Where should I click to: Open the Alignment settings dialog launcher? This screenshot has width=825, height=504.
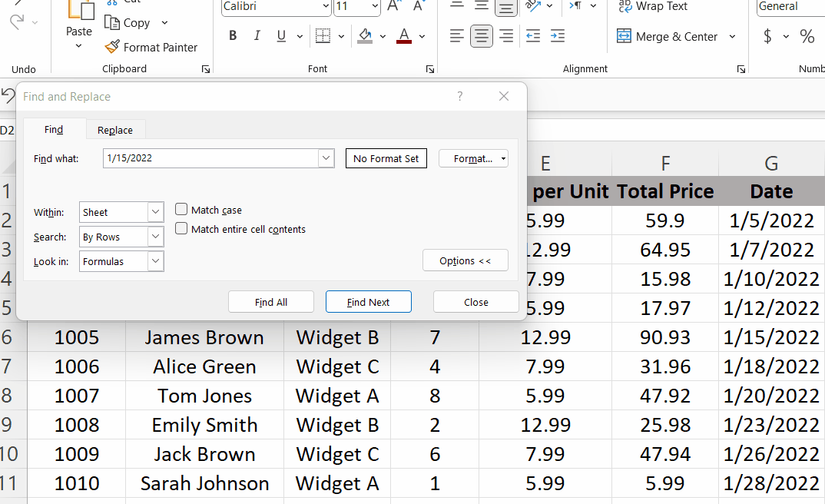pyautogui.click(x=741, y=69)
